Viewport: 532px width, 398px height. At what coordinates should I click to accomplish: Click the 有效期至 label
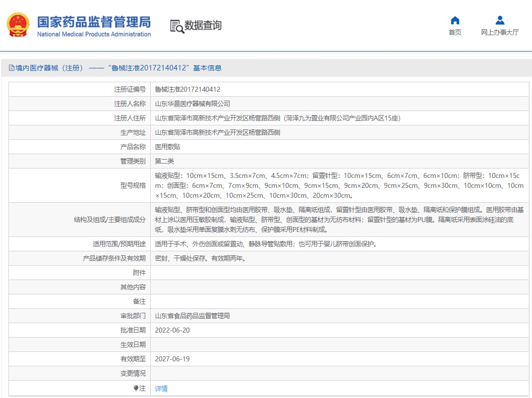[133, 359]
